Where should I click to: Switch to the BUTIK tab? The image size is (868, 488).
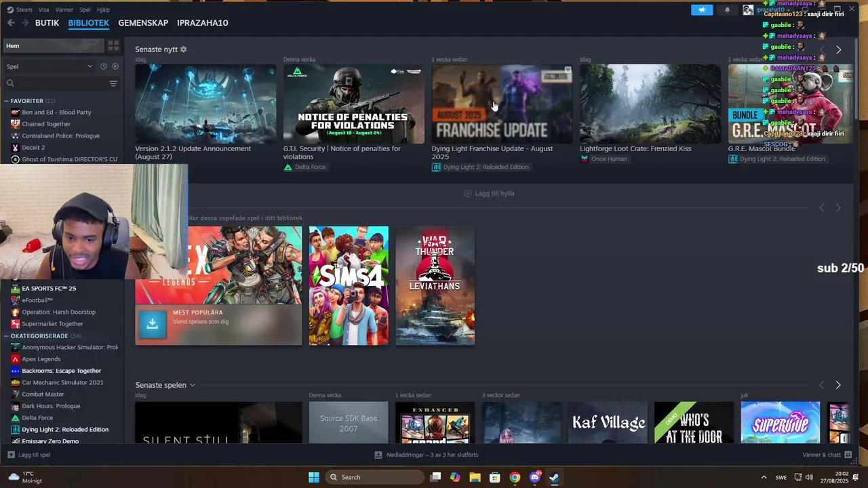(47, 23)
